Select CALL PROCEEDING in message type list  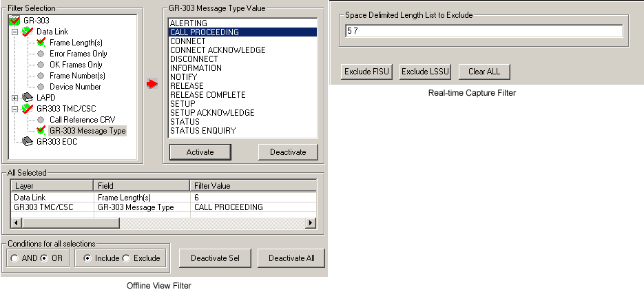tap(242, 32)
